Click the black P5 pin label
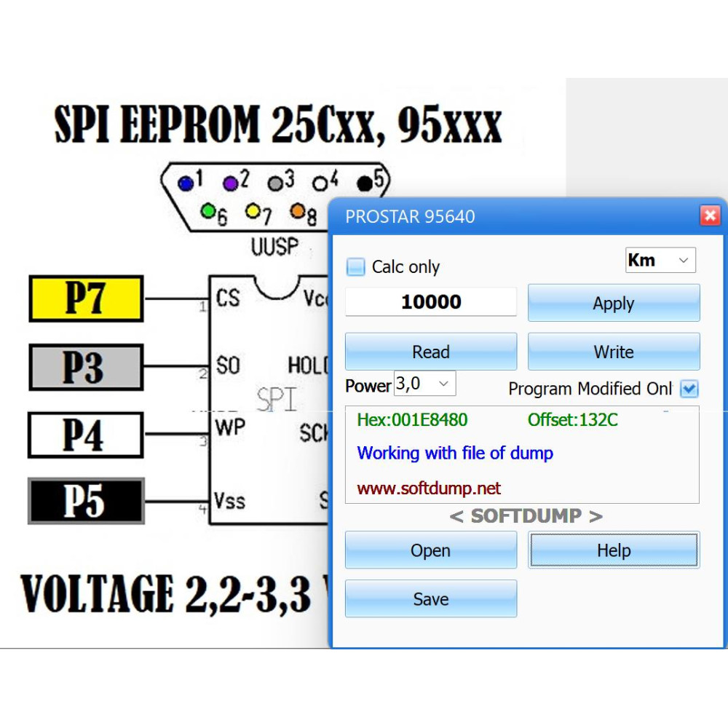Viewport: 728px width, 728px height. 86,502
